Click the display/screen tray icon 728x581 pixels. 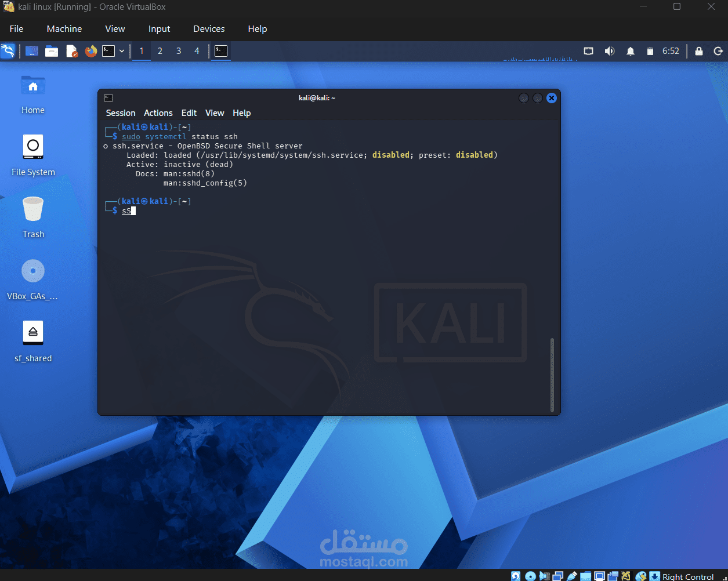(x=588, y=51)
